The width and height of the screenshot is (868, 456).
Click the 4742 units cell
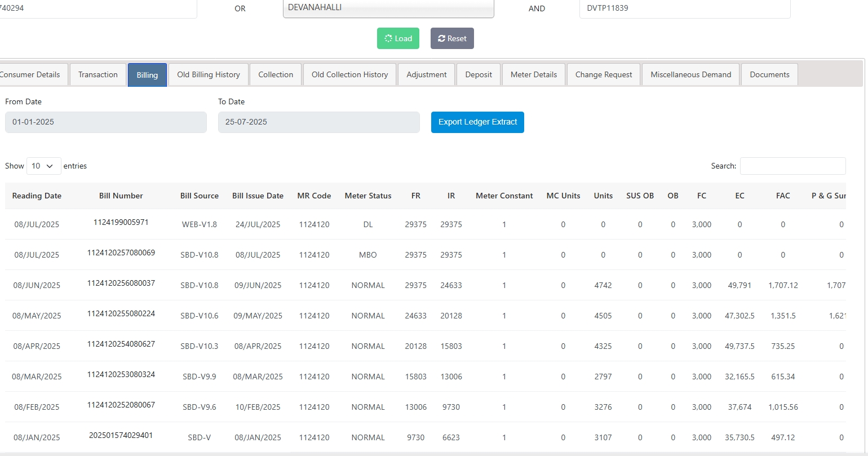tap(603, 285)
